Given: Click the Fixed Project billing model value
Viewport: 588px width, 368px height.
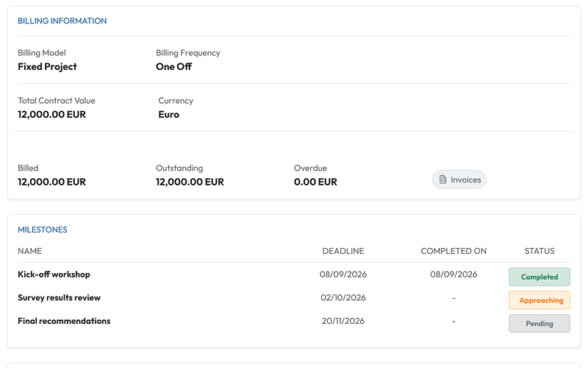Looking at the screenshot, I should [47, 66].
